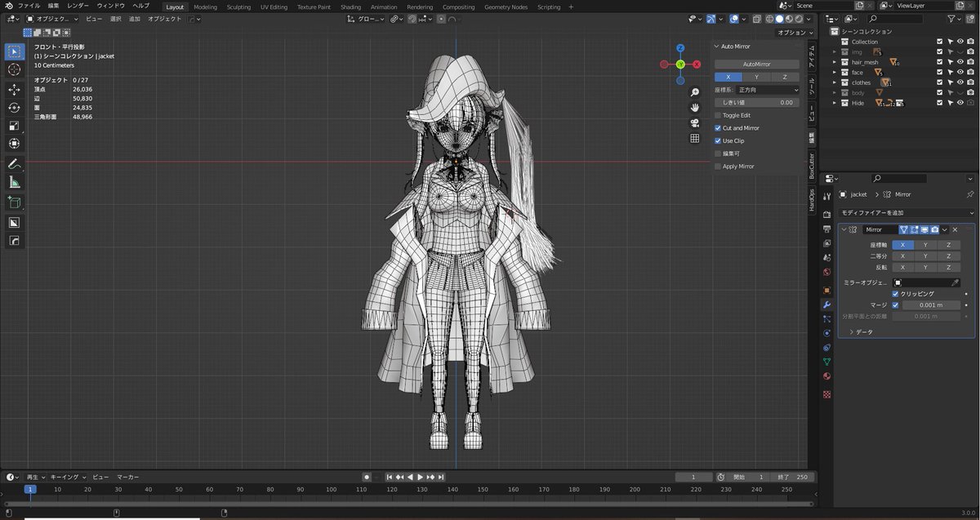Image resolution: width=980 pixels, height=520 pixels.
Task: Select the Move tool in the left toolbar
Action: click(14, 90)
